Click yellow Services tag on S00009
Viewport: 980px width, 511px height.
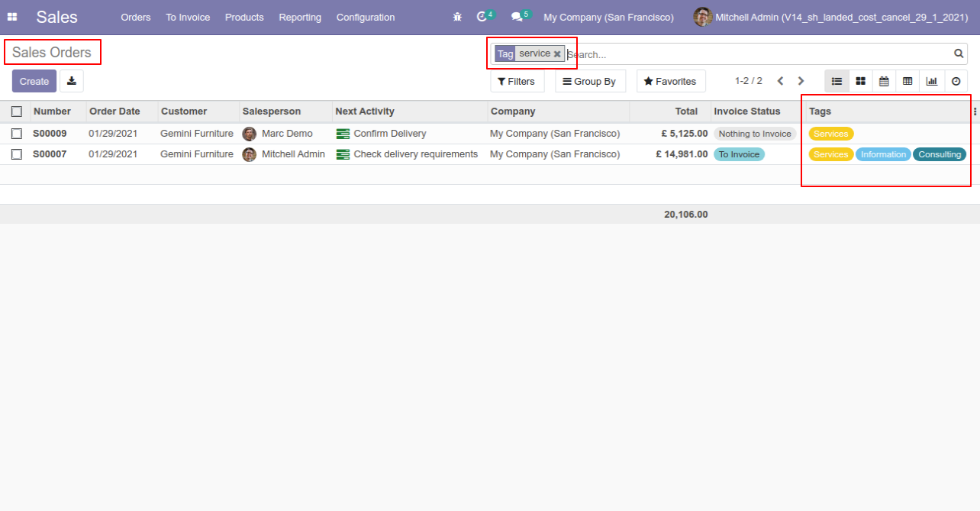(831, 134)
